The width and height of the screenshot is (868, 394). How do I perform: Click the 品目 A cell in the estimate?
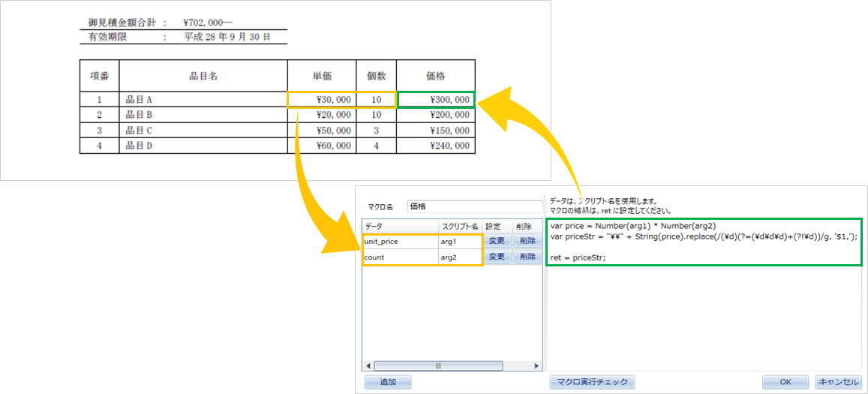pyautogui.click(x=203, y=100)
